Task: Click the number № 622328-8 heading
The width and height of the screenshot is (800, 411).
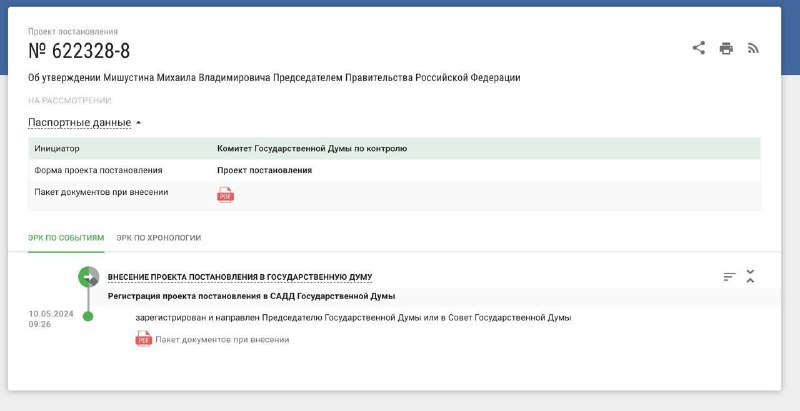Action: coord(79,51)
